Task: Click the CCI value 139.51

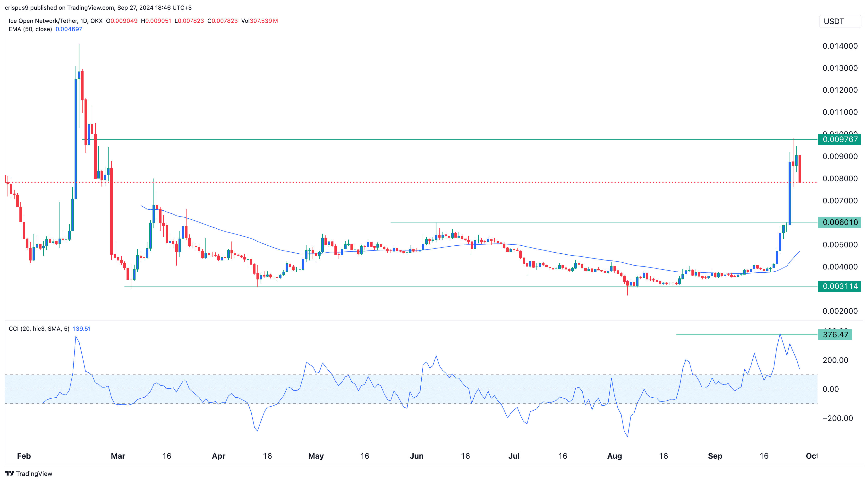Action: [x=82, y=329]
